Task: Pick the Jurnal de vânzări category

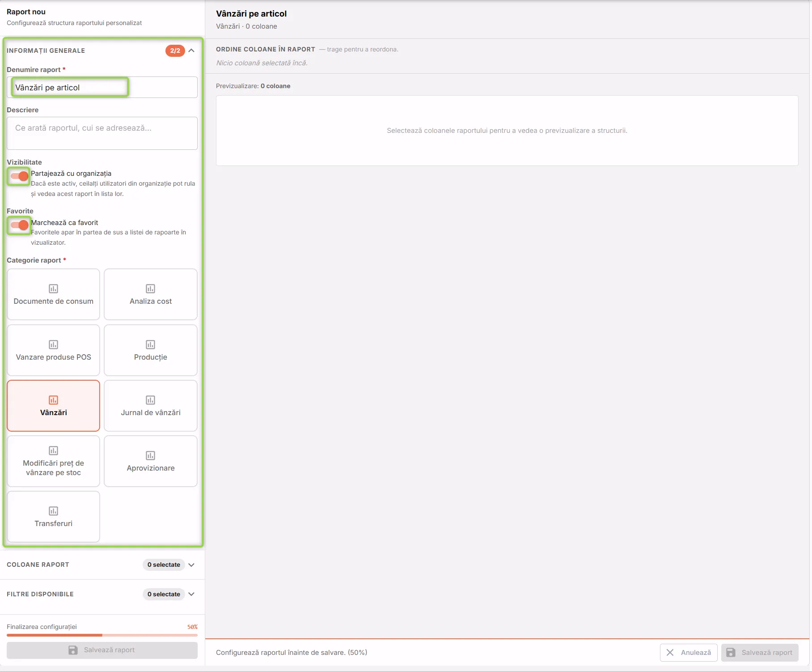Action: coord(150,406)
